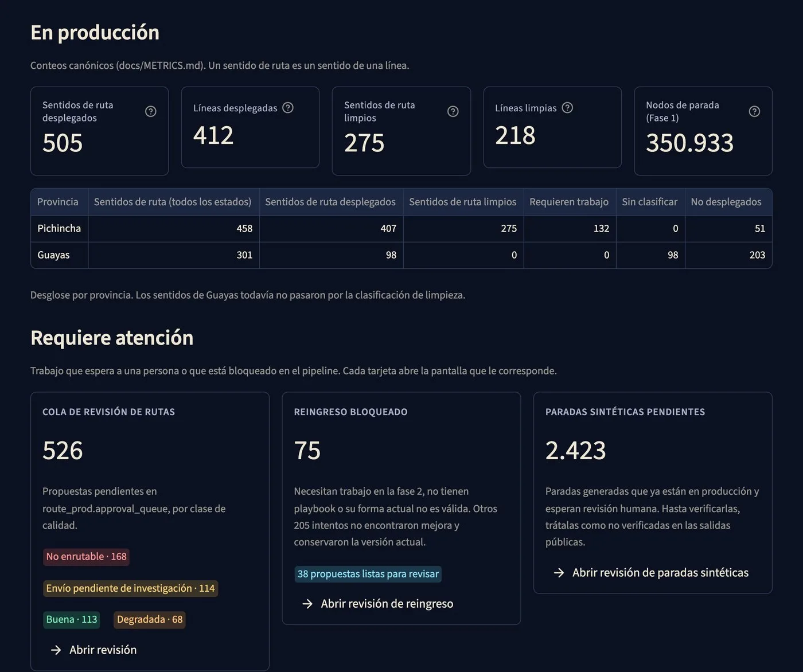Click arrow icon beside Abrir revisión de paradas sintéticas
803x672 pixels.
(x=559, y=573)
